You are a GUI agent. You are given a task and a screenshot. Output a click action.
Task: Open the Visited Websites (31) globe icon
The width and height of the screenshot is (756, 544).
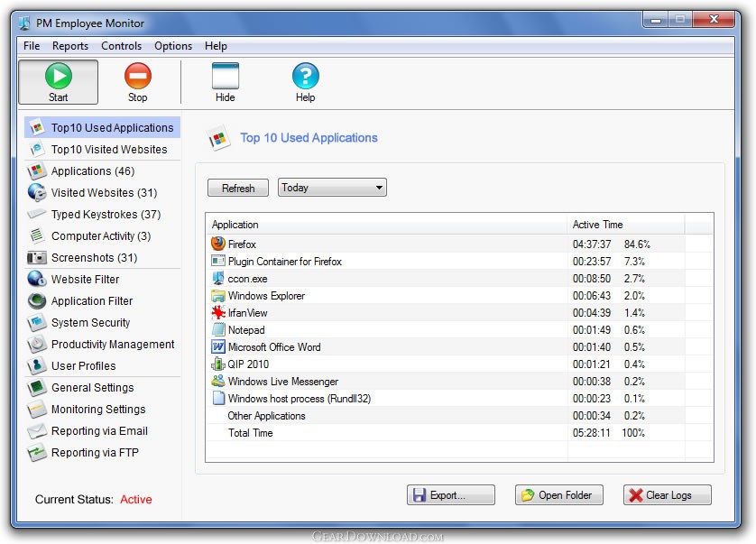[x=37, y=192]
